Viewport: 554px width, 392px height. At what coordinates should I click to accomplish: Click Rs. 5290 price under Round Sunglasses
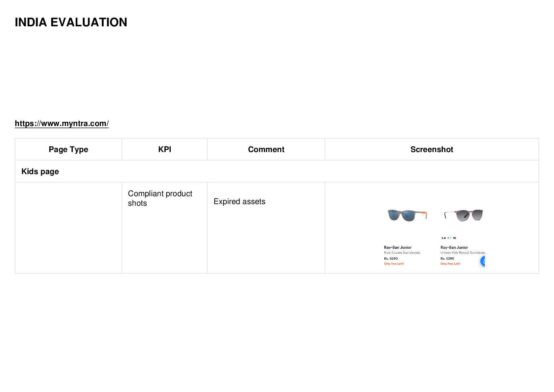click(x=447, y=259)
